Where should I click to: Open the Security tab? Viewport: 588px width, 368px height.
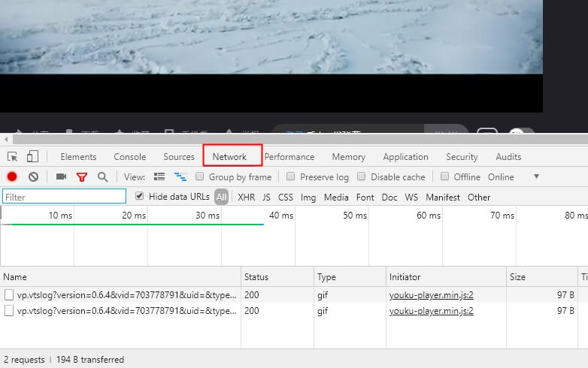click(462, 157)
